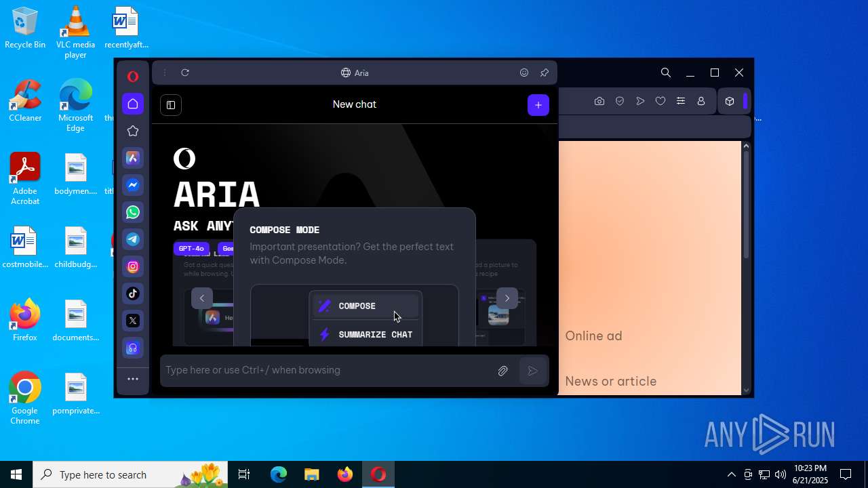Reload the Aria panel

coord(185,73)
